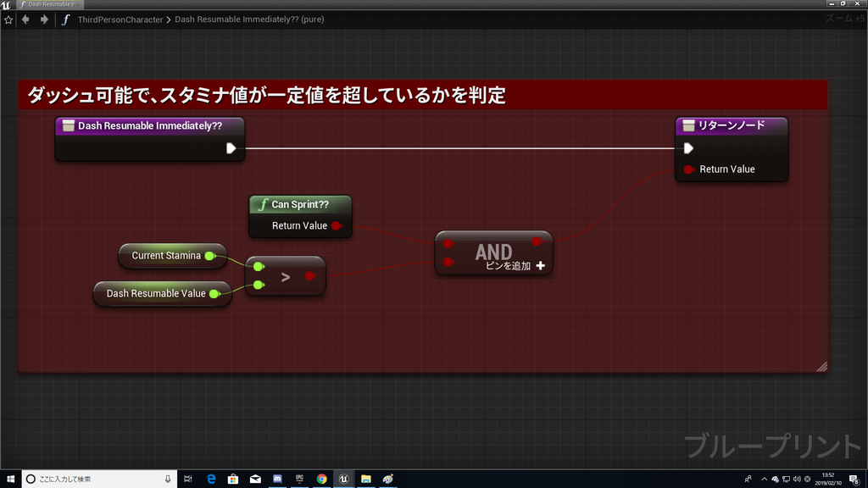Screen dimensions: 868x488
Task: Click the forward navigation arrow
Action: coord(44,19)
